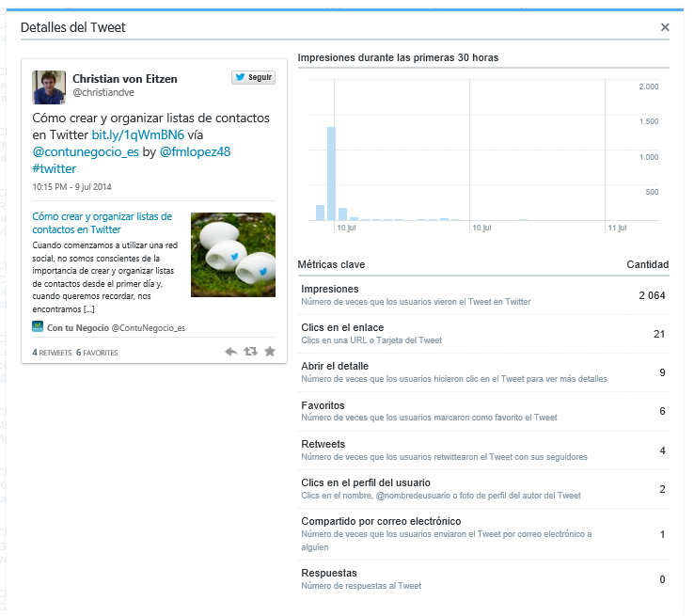Click the 11 jul axis label
Screen dimensions: 694x616
(x=617, y=228)
